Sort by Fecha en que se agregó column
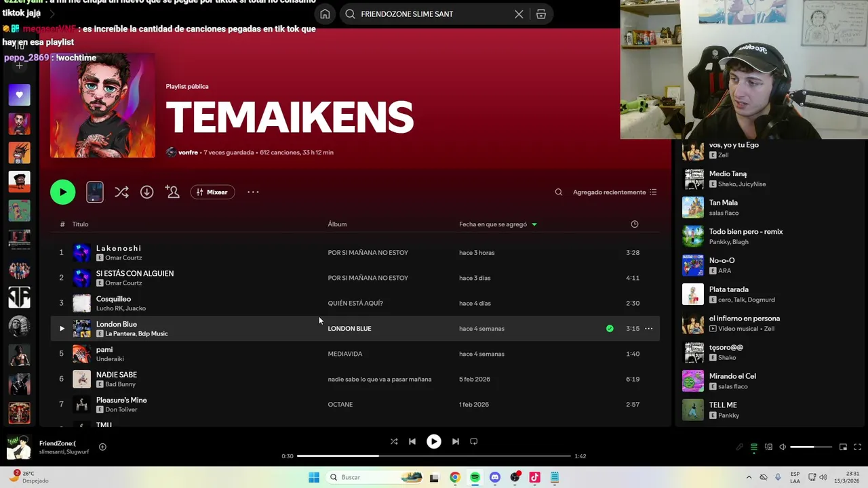Screen dimensions: 868x488 click(x=493, y=224)
